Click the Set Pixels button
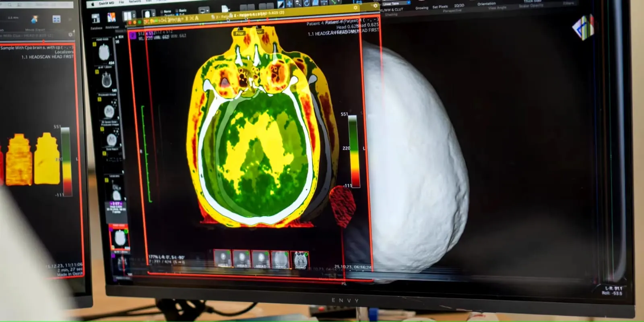 coord(440,7)
